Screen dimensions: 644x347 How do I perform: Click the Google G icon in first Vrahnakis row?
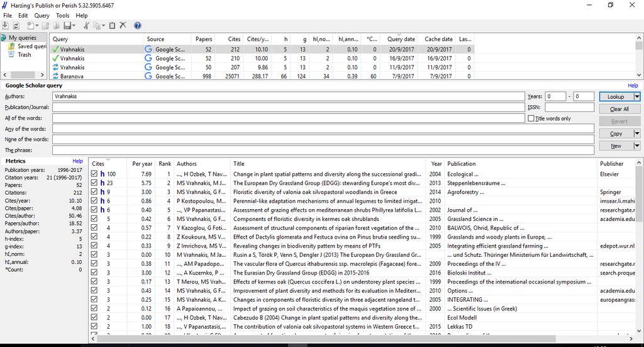[x=148, y=49]
